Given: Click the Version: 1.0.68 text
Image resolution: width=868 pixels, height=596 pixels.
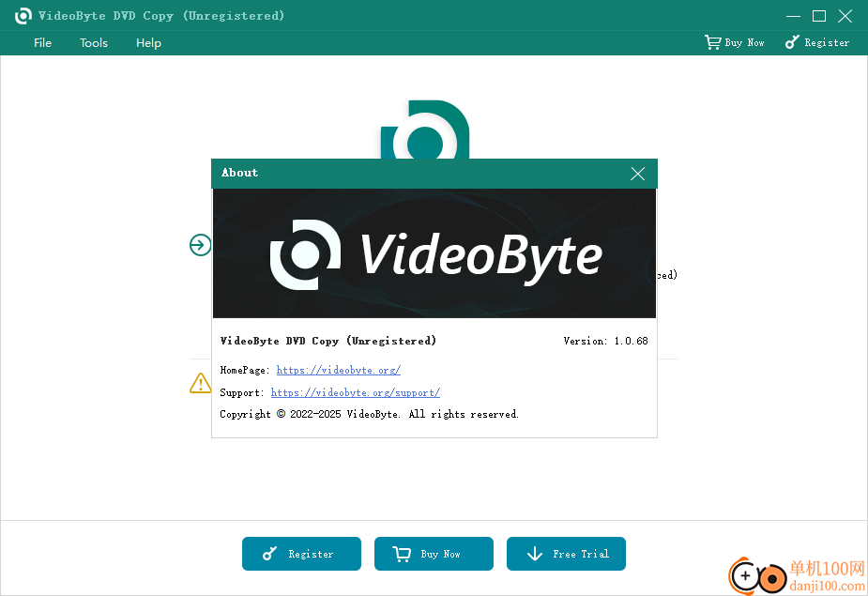Looking at the screenshot, I should 605,341.
